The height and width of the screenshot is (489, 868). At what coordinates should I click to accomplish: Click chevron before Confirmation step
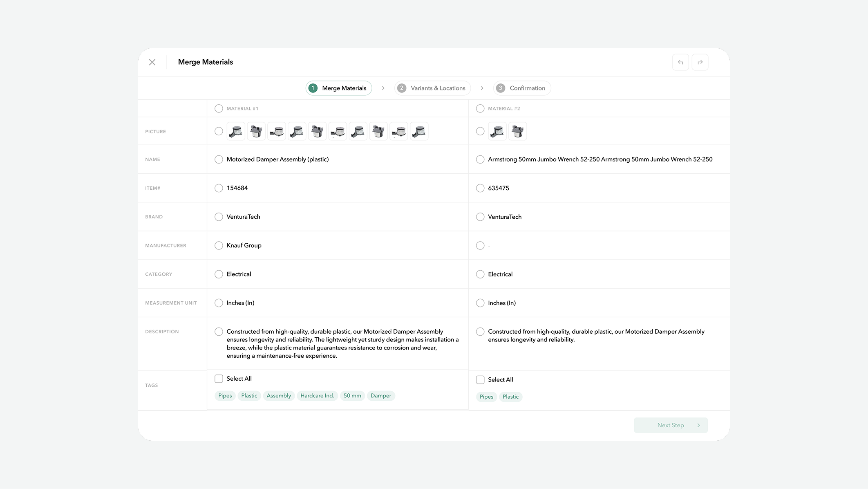pos(482,88)
